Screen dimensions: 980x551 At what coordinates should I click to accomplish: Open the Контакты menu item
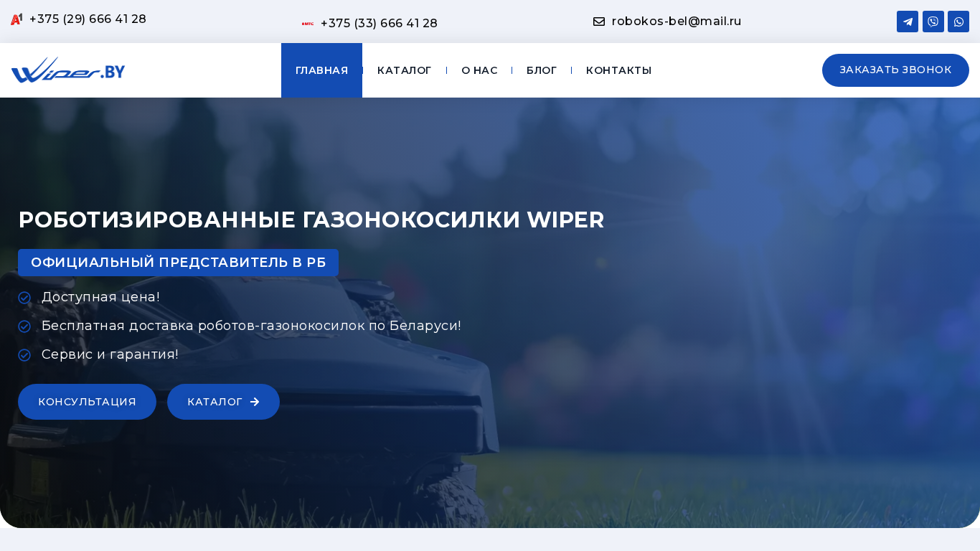point(619,70)
